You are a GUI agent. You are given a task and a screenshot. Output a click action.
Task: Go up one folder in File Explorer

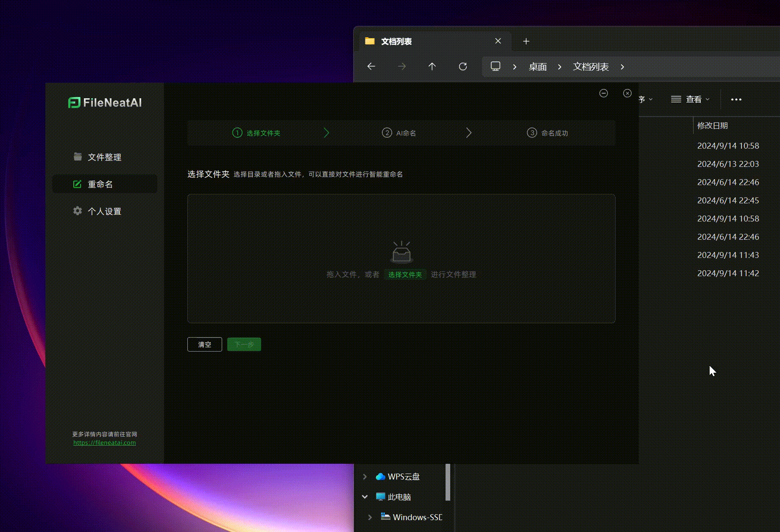(x=432, y=66)
